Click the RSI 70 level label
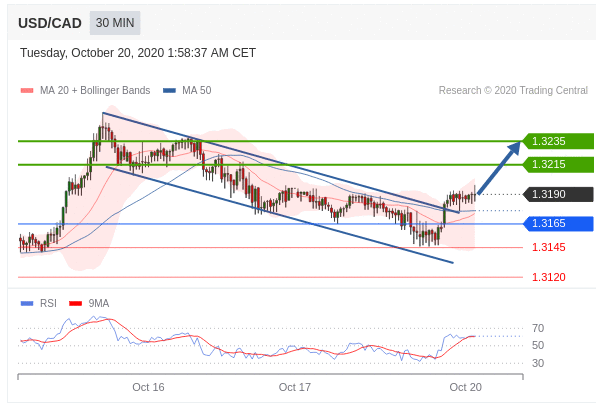 click(538, 328)
